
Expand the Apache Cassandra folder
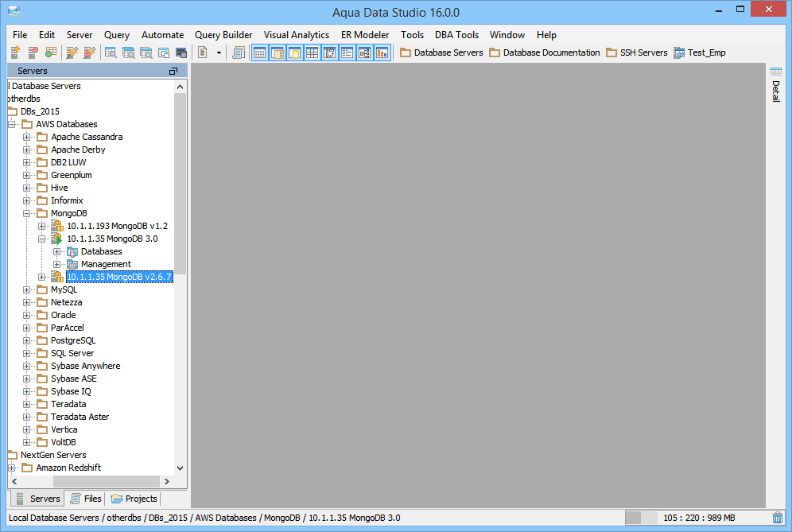(x=27, y=137)
